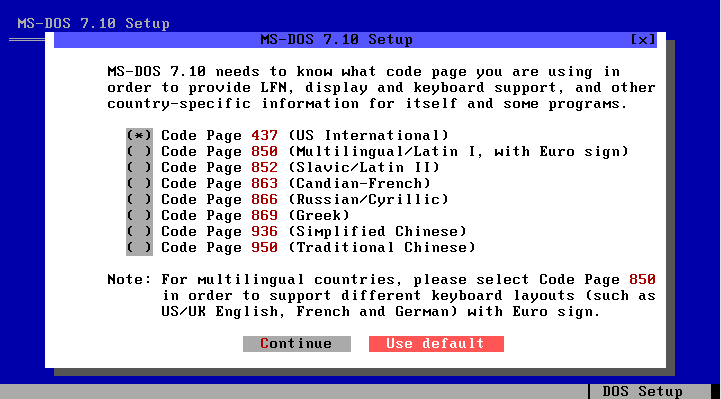Select Code Page 437 radio button
Image resolution: width=721 pixels, height=399 pixels.
click(x=139, y=136)
